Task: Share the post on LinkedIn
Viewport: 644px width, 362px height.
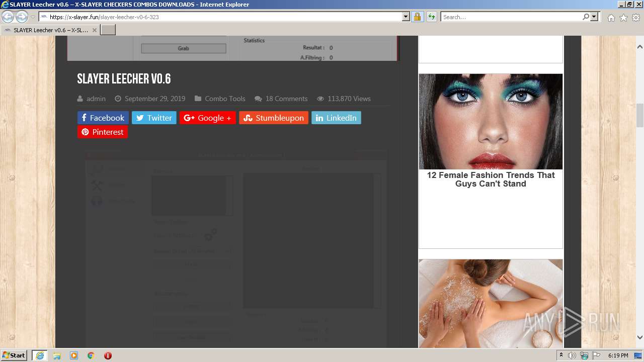Action: pos(336,118)
